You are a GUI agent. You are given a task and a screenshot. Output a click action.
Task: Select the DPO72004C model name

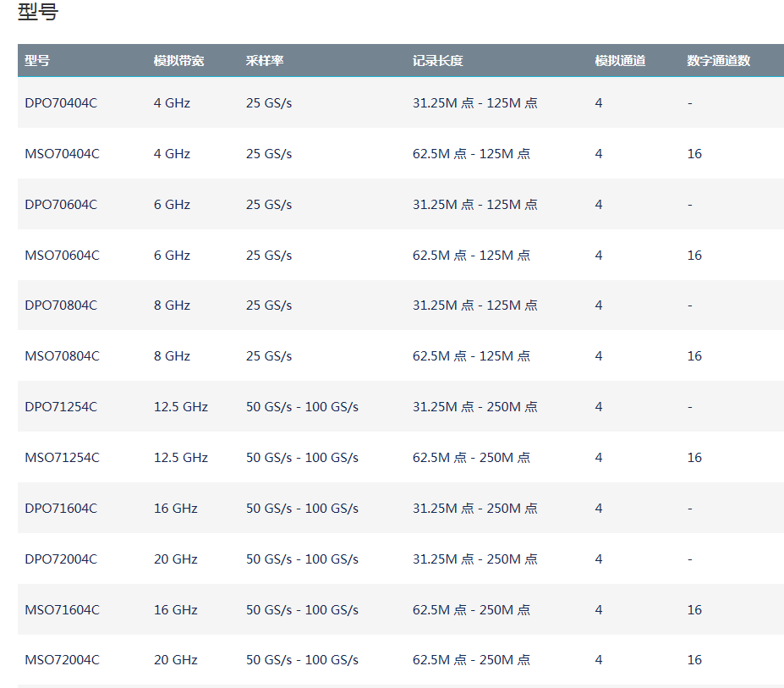tap(61, 559)
